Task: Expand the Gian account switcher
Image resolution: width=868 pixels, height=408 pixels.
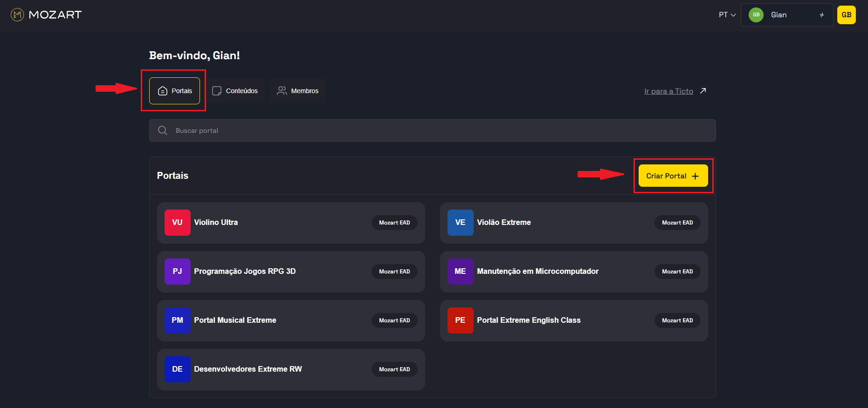Action: coord(821,15)
